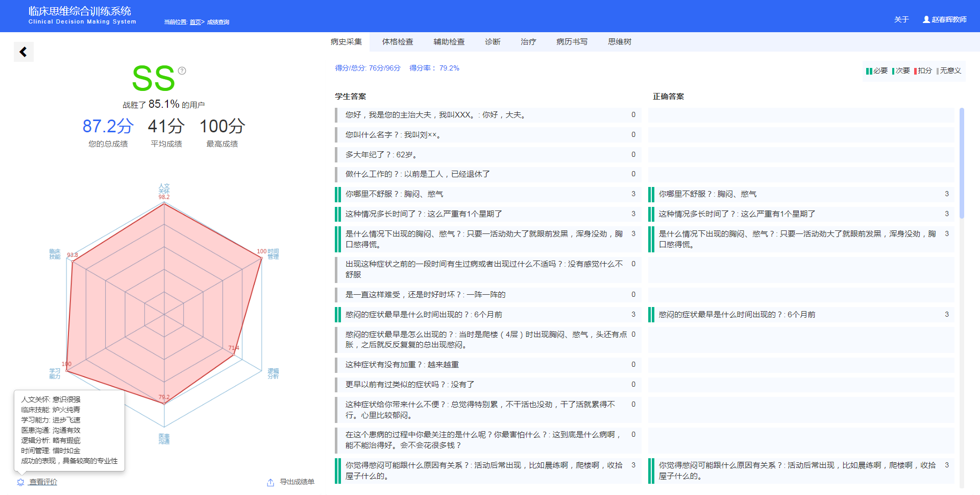980x495 pixels.
Task: Select student row 这种症状有没有加重
Action: pos(488,365)
